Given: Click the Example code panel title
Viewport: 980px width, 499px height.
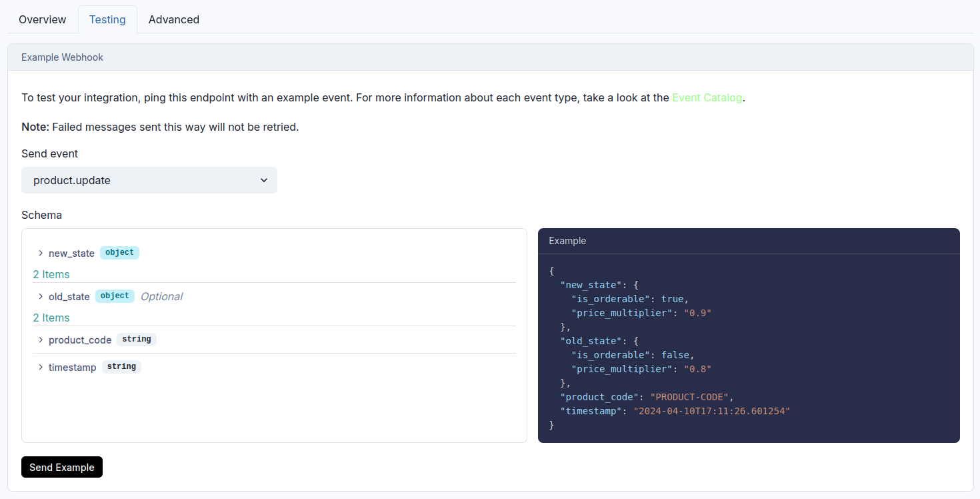Looking at the screenshot, I should (x=567, y=241).
